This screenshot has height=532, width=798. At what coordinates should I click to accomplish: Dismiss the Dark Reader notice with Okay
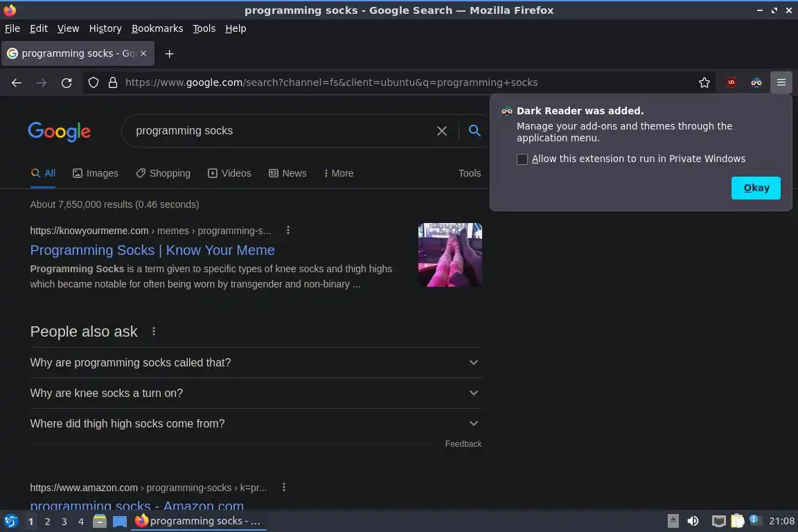point(756,188)
